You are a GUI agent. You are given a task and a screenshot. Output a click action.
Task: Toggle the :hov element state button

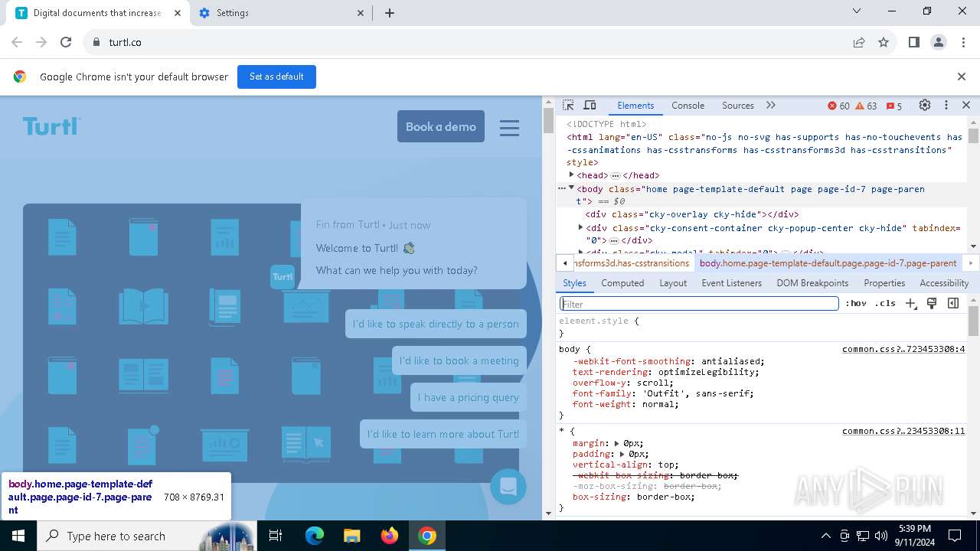click(856, 304)
